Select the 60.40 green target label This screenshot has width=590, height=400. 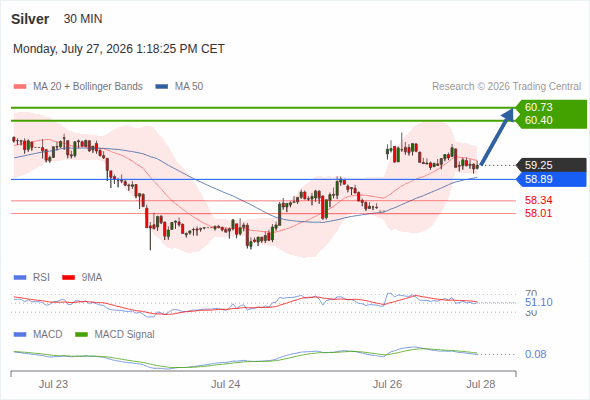(538, 120)
